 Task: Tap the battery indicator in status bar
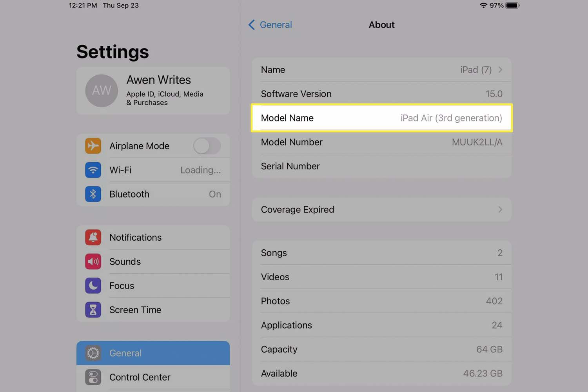[x=512, y=5]
